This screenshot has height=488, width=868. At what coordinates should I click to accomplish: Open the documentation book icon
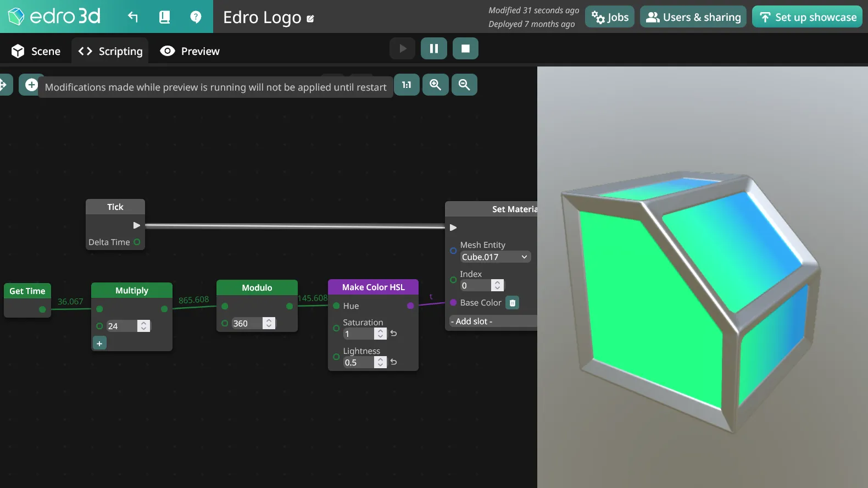pos(164,17)
